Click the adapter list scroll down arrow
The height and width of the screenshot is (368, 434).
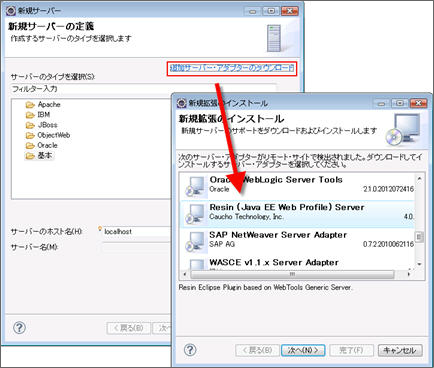(x=419, y=264)
